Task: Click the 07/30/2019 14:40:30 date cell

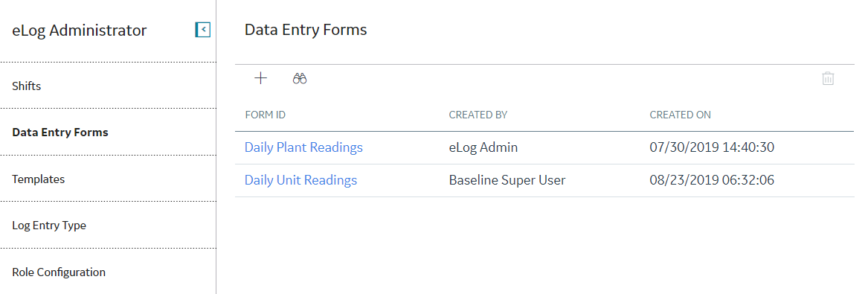Action: click(x=712, y=147)
